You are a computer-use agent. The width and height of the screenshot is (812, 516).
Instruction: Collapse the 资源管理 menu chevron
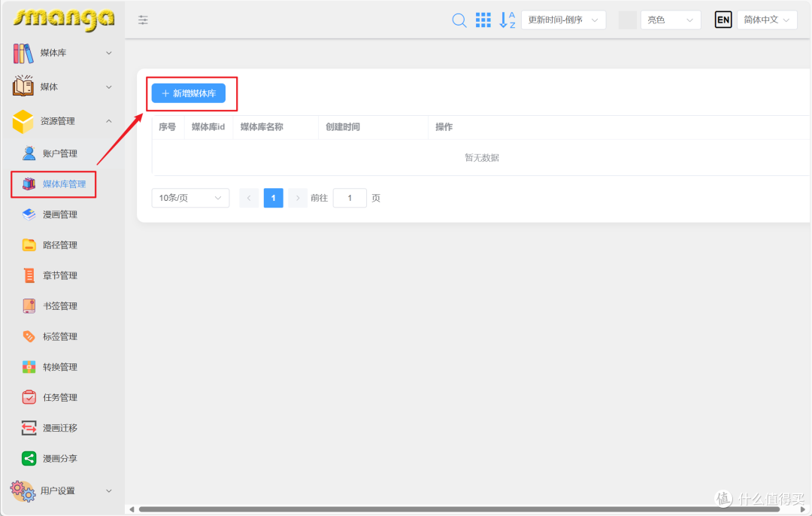click(109, 121)
